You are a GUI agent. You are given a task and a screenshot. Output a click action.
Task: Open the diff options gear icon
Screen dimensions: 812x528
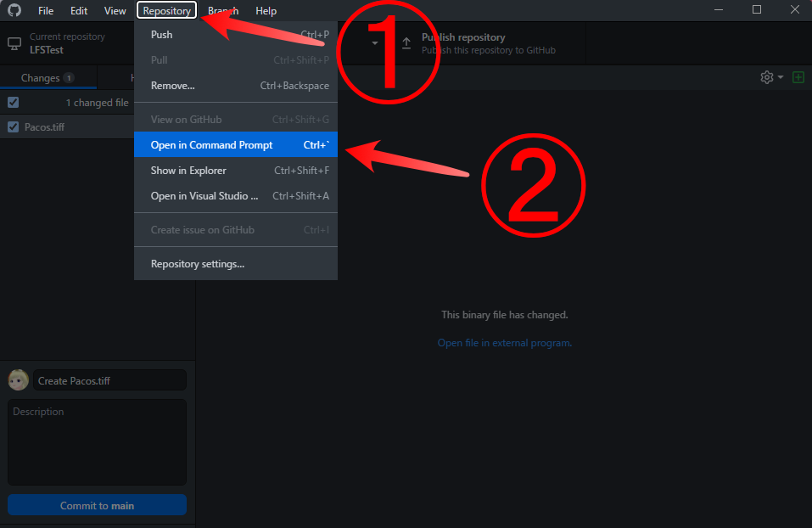coord(765,76)
